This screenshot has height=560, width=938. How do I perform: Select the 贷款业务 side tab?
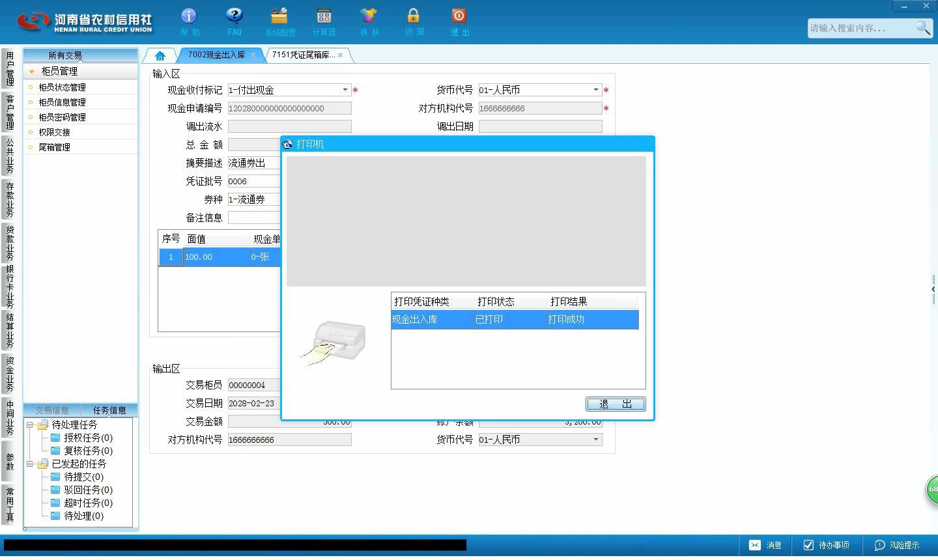[9, 243]
